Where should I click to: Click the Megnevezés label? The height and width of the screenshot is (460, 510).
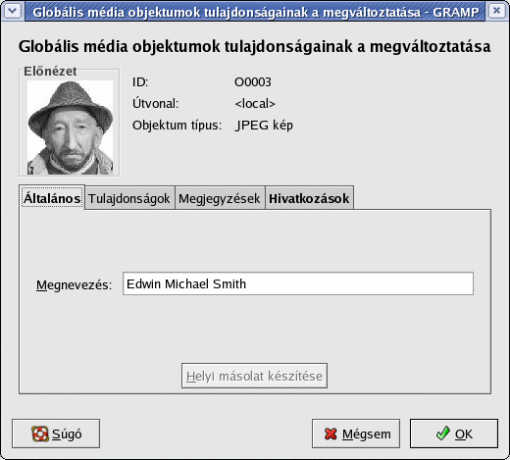pos(74,285)
